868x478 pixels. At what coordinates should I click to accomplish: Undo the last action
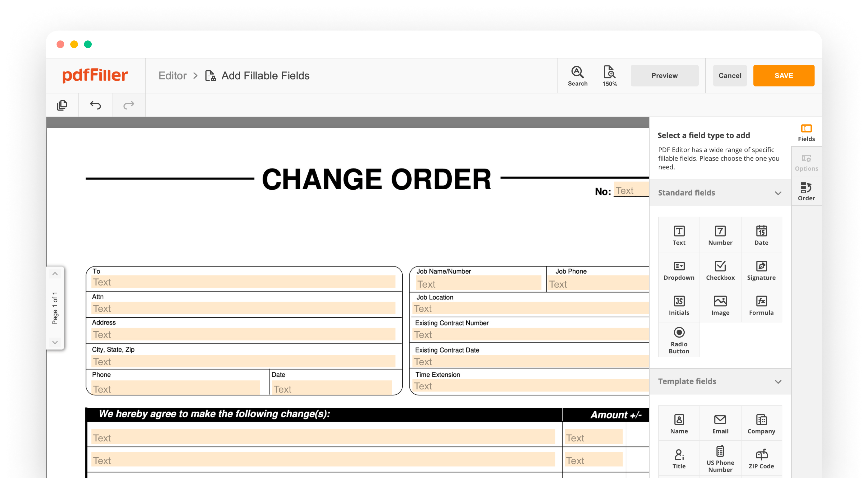tap(95, 105)
